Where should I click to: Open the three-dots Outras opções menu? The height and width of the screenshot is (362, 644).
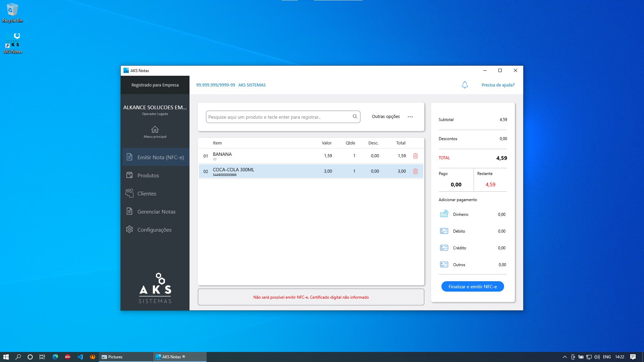point(410,117)
